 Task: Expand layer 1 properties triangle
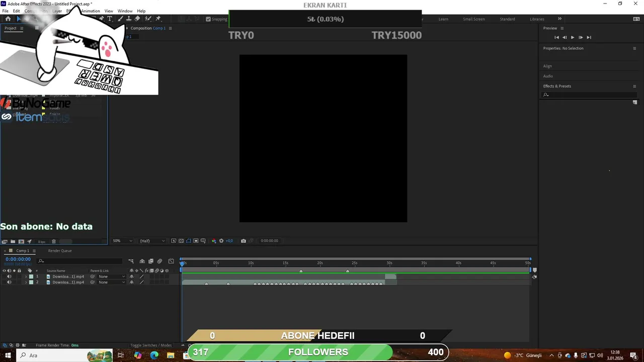point(26,277)
